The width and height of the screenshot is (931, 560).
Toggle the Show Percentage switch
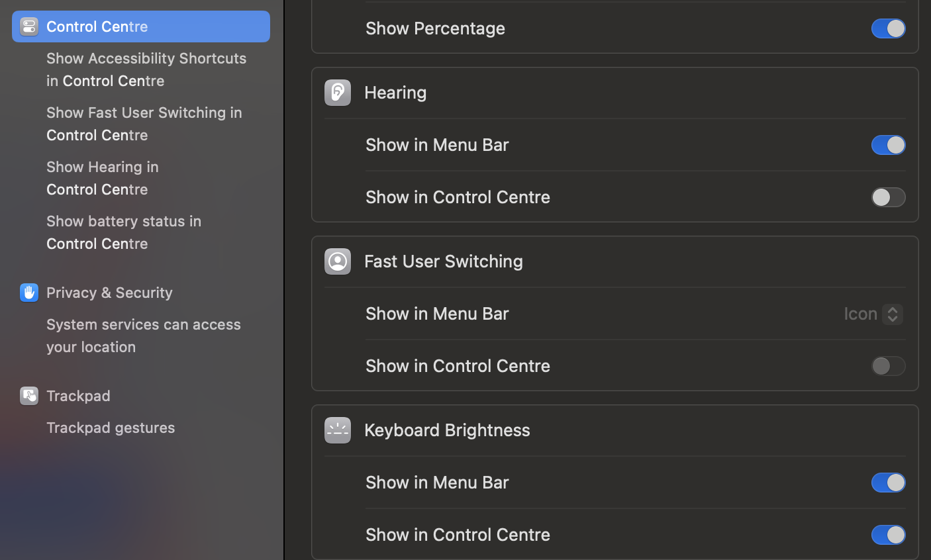[888, 28]
